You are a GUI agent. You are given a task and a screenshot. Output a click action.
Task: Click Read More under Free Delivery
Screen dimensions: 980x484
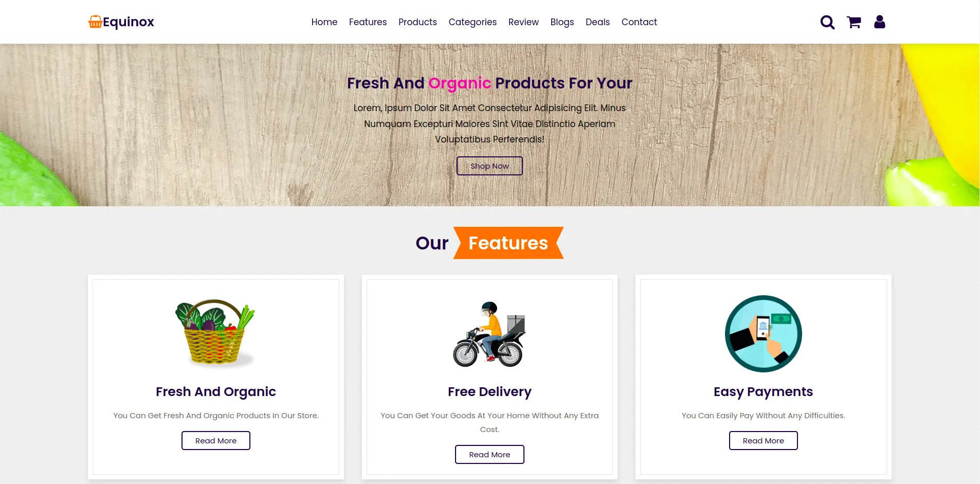click(489, 455)
